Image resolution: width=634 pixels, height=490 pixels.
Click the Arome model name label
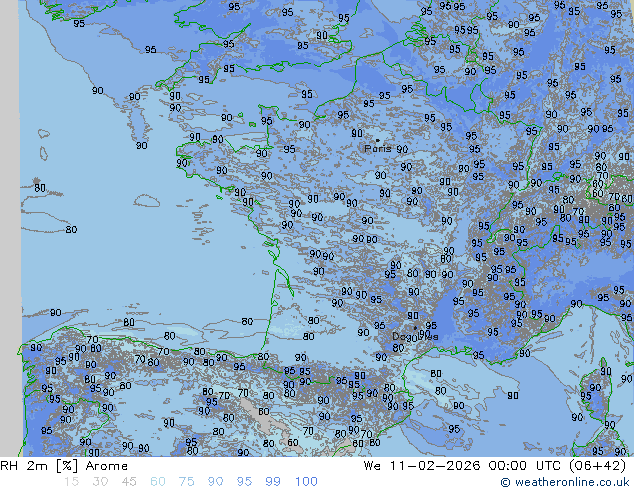click(105, 466)
